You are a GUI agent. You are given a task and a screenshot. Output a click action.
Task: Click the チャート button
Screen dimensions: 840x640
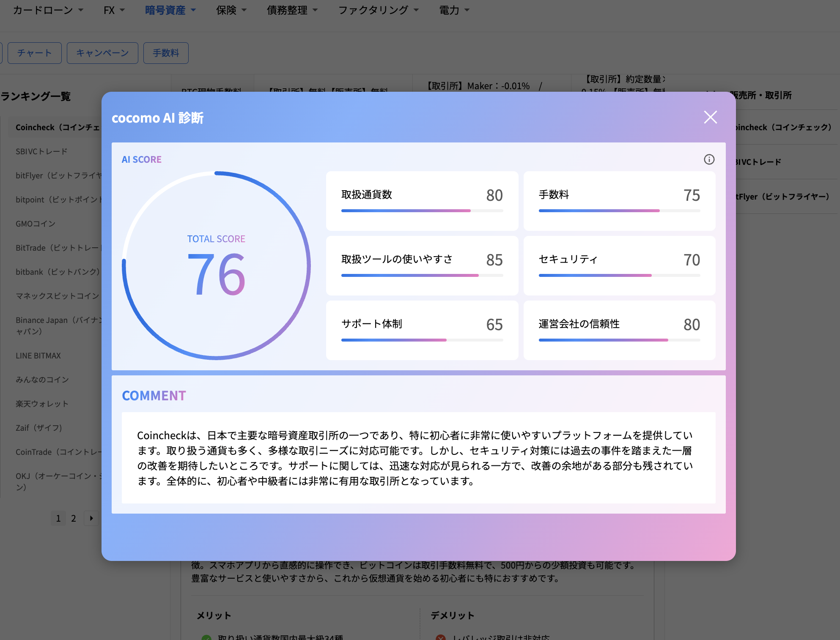point(34,53)
